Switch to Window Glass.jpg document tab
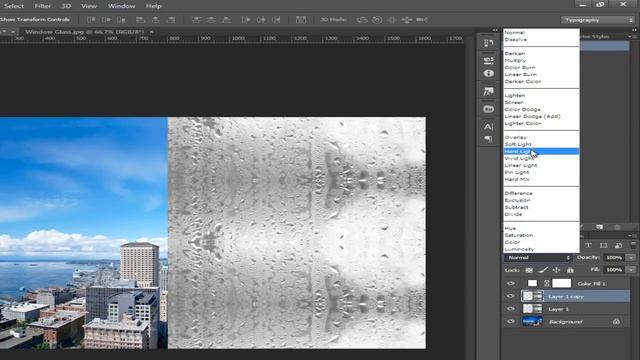Screen dimensions: 640x360 (x=84, y=31)
